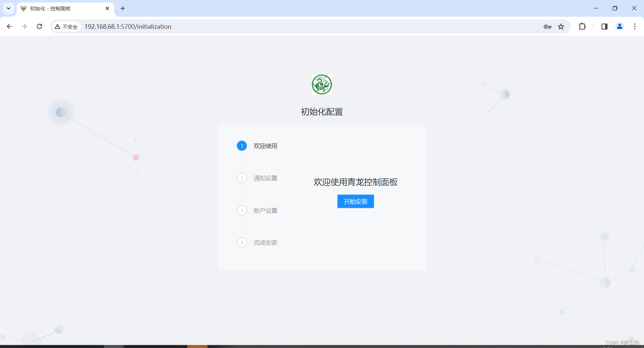Open Chrome three-dot menu

(x=635, y=26)
